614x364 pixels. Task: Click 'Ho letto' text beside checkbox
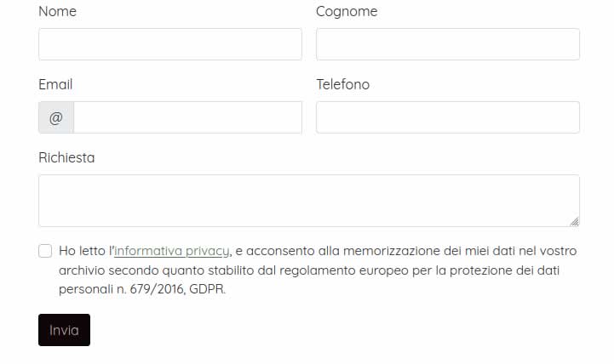(x=82, y=251)
